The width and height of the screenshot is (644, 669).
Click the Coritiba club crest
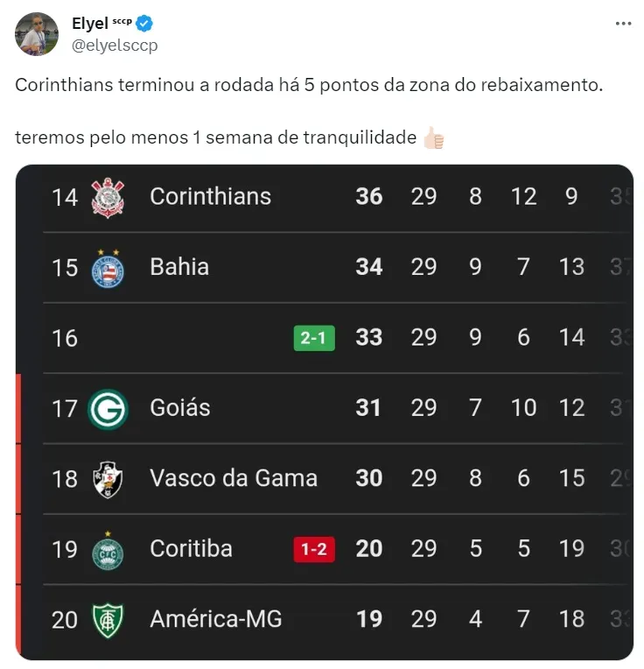(x=108, y=550)
